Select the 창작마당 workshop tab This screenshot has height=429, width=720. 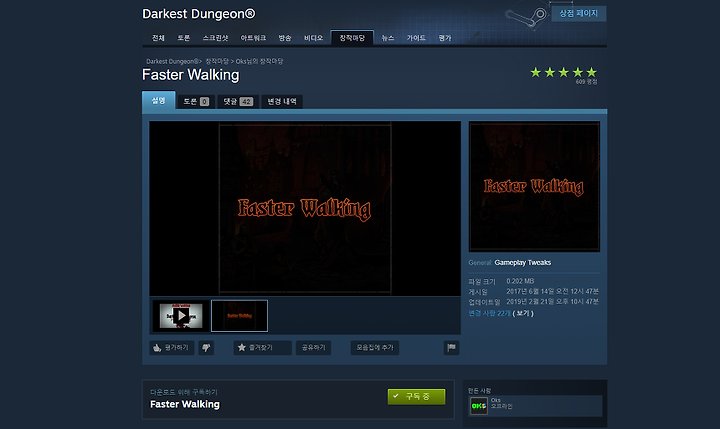pos(352,38)
